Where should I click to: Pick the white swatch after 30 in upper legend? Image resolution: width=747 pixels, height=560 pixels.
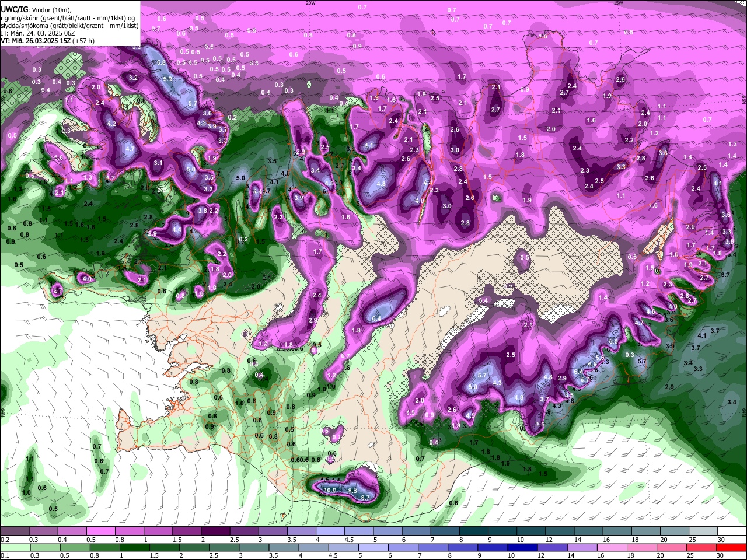731,531
